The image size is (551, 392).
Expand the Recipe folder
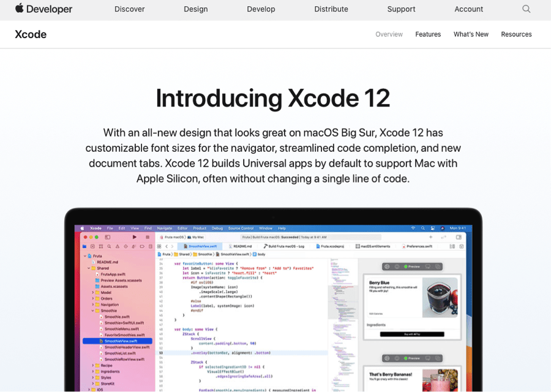(93, 365)
